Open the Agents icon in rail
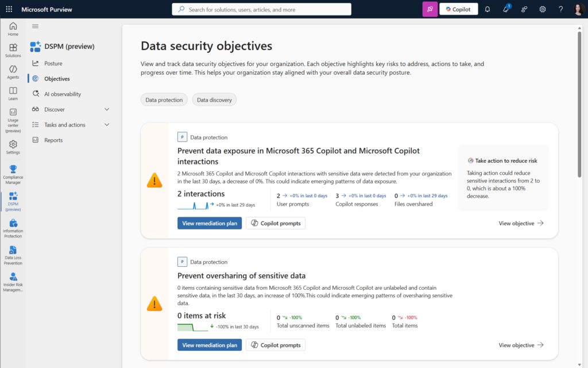The image size is (588, 368). (x=13, y=72)
